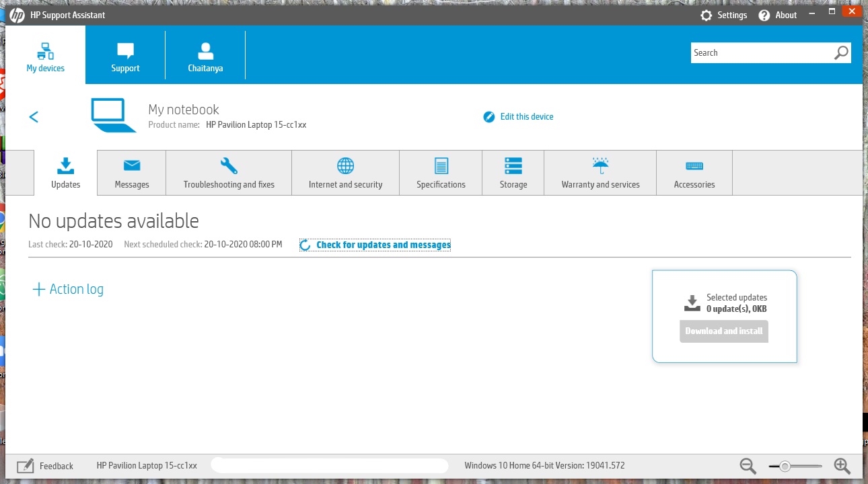The width and height of the screenshot is (868, 484).
Task: Click the search magnifier icon
Action: (x=841, y=53)
